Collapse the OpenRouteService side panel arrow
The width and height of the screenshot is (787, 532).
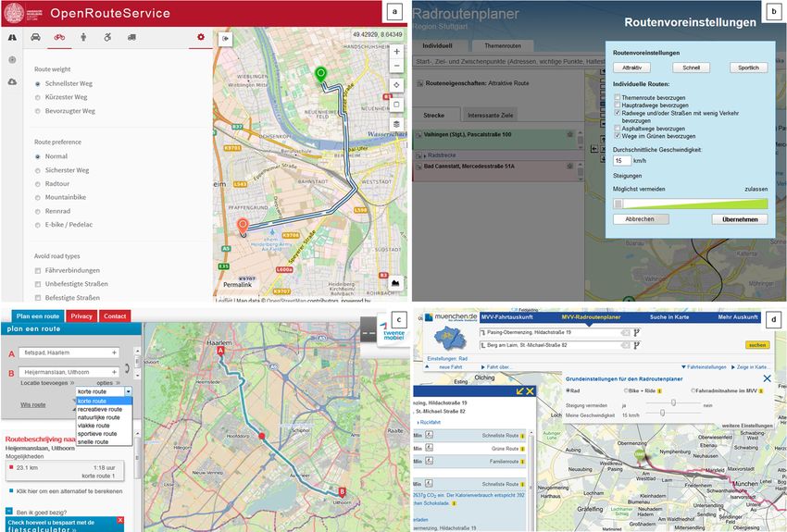pos(225,39)
